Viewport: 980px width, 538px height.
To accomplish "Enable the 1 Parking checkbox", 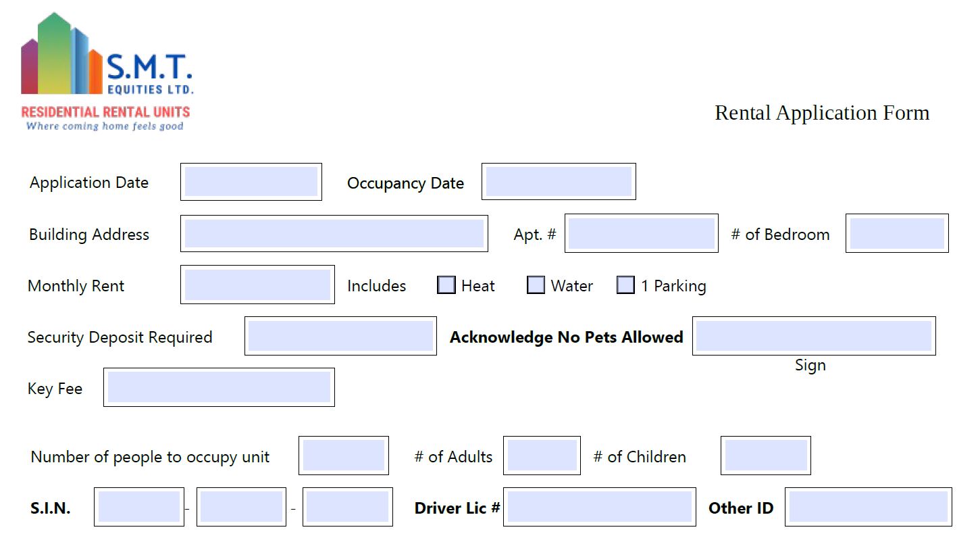I will (x=626, y=285).
